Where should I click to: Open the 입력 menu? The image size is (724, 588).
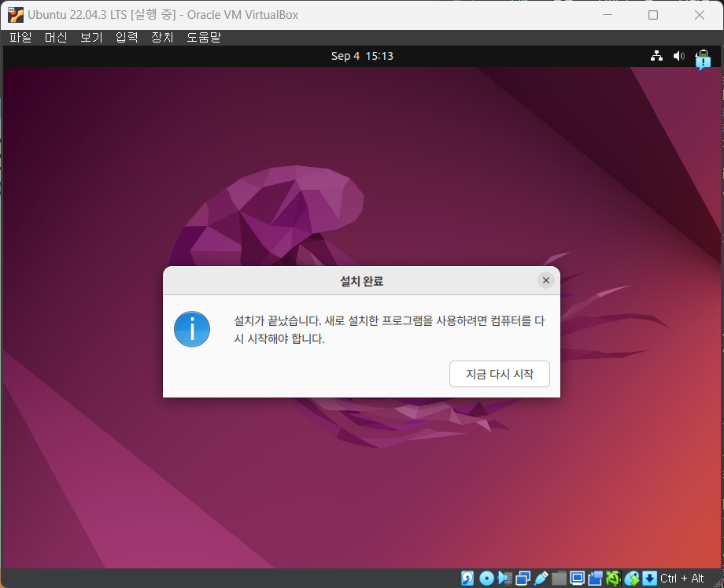(127, 38)
